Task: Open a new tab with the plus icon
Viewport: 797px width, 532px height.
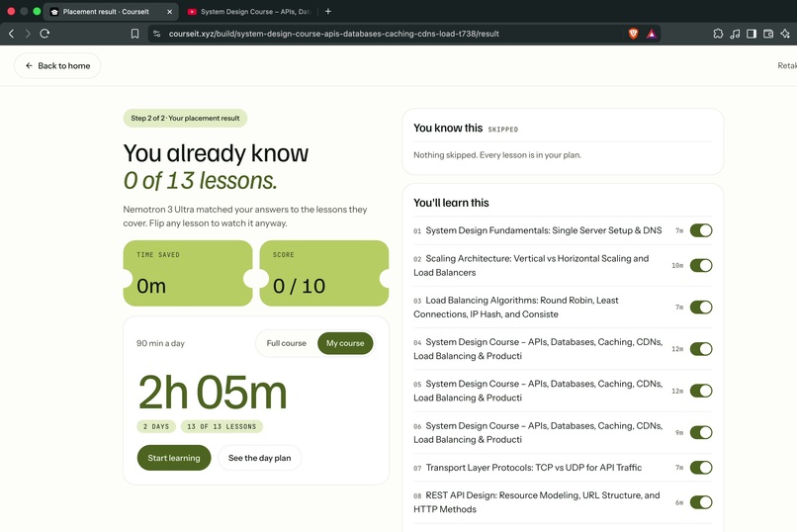Action: [328, 11]
